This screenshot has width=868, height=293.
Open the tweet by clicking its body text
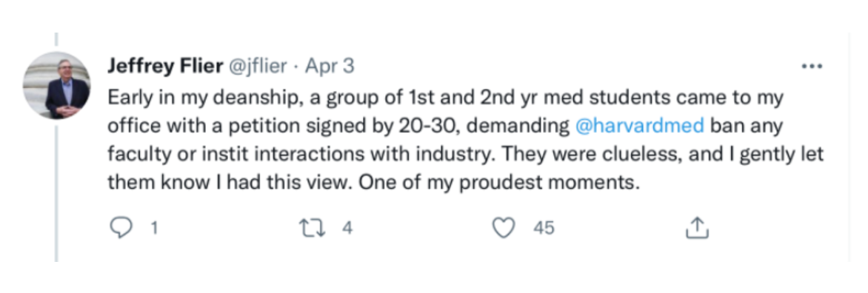[466, 140]
